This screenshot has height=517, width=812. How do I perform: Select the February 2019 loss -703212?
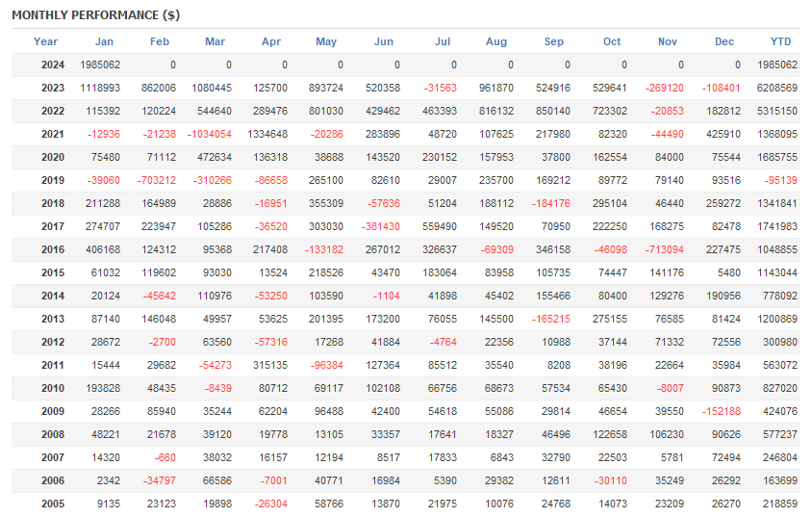(x=156, y=180)
